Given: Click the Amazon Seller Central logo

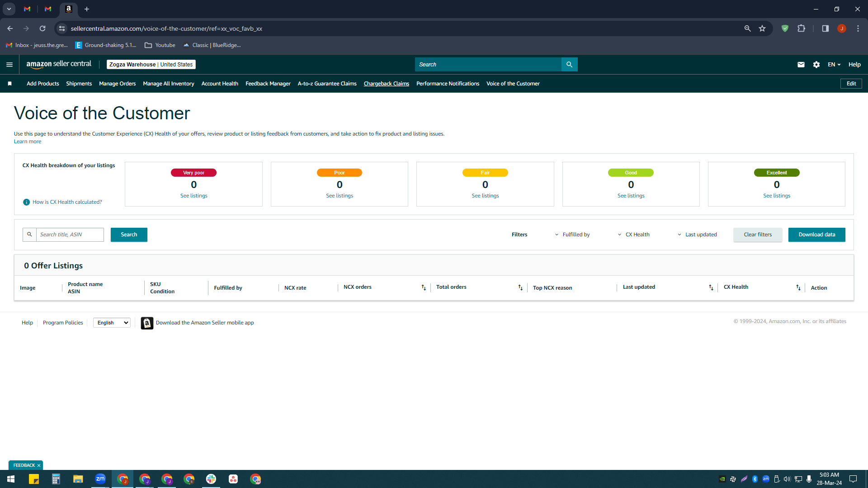Looking at the screenshot, I should tap(59, 64).
